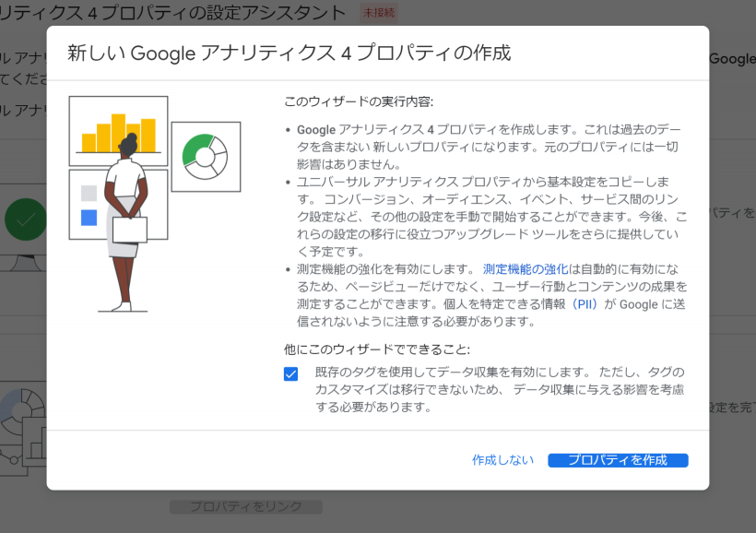756x533 pixels.
Task: Click the green donut chart illustration
Action: click(x=205, y=156)
